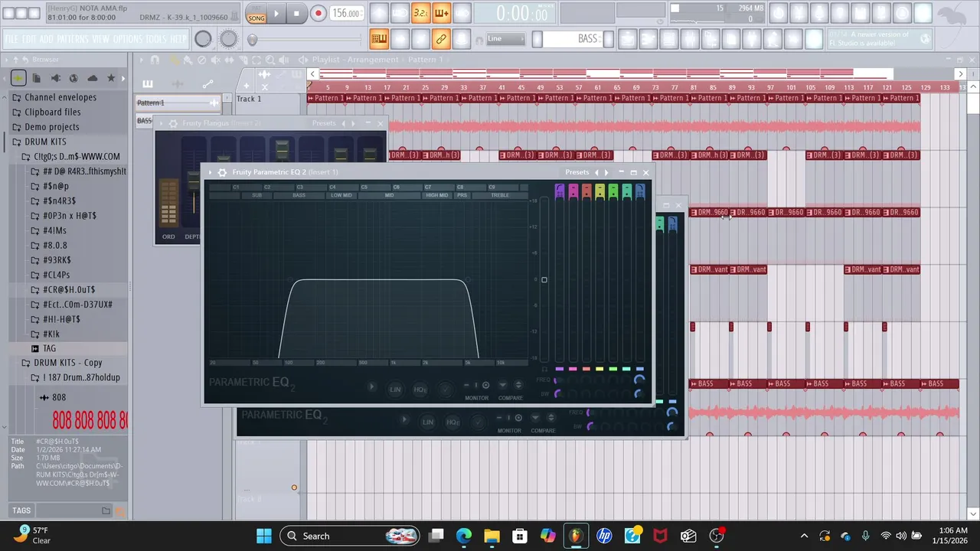The height and width of the screenshot is (551, 980).
Task: Open the HP app in taskbar
Action: [x=604, y=536]
